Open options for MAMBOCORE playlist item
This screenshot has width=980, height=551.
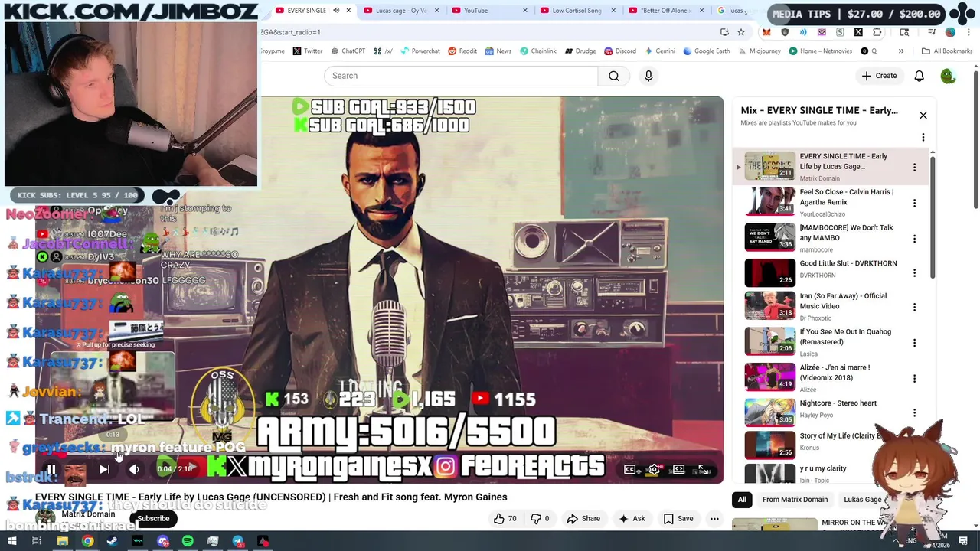pos(914,239)
